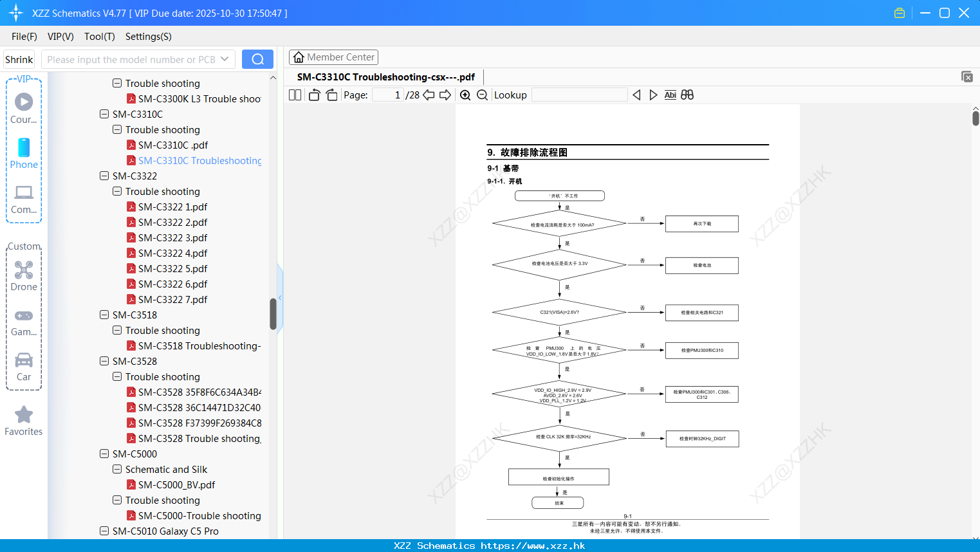Open SM-C3300K L3 Trouble shooting file
The height and width of the screenshot is (552, 980).
pos(199,98)
